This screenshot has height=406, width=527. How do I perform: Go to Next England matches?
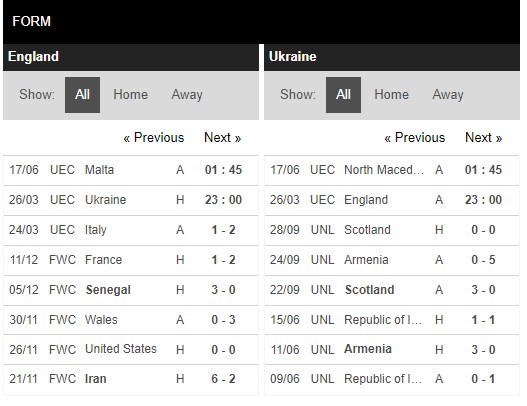222,137
